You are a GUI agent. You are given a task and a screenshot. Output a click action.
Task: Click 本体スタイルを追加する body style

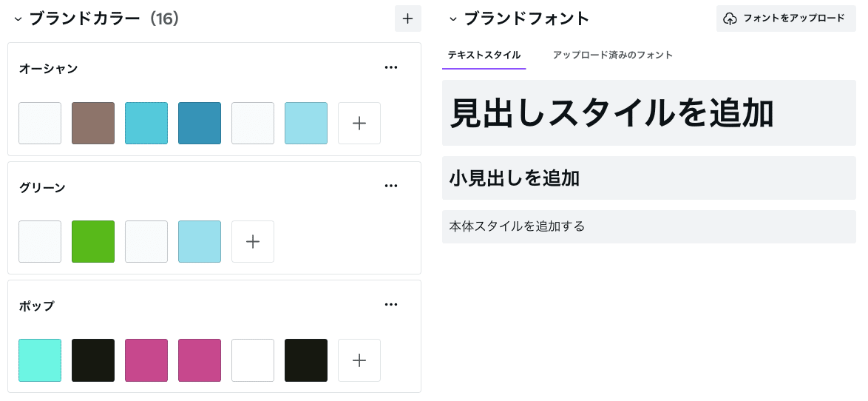649,226
